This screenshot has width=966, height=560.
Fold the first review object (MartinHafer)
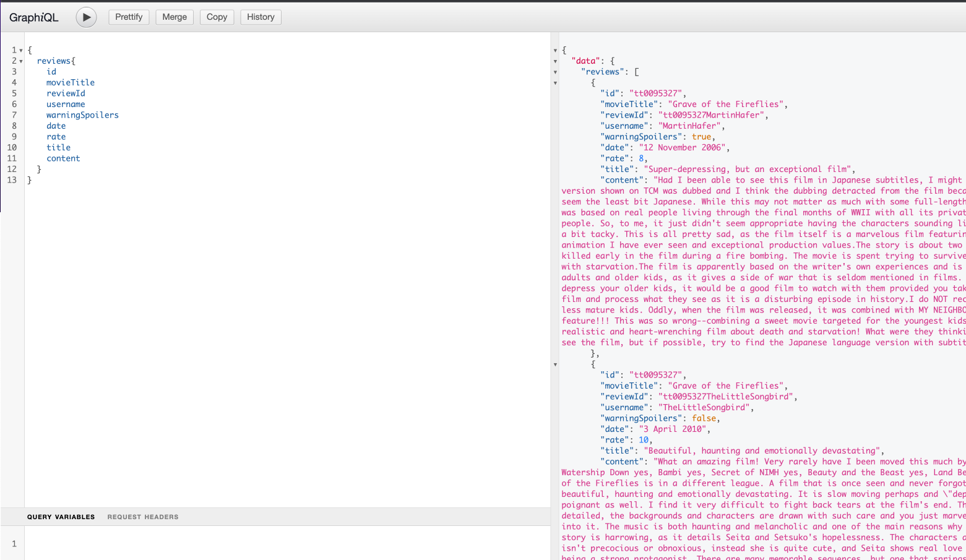pyautogui.click(x=555, y=83)
